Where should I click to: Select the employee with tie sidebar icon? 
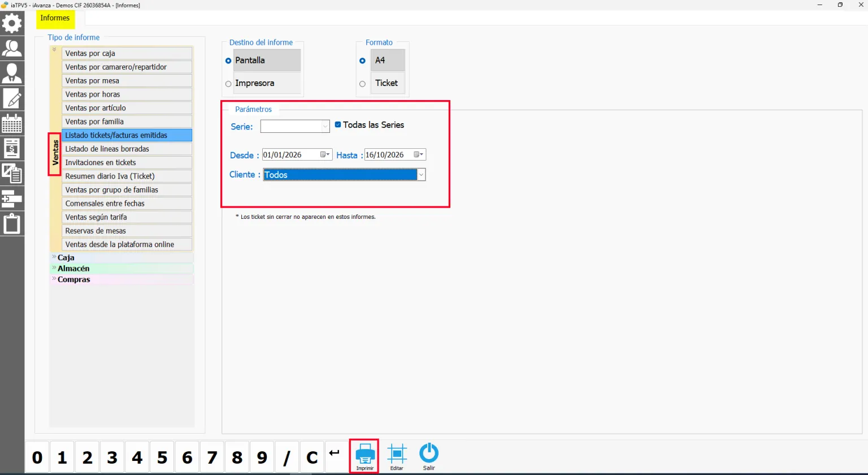point(12,74)
